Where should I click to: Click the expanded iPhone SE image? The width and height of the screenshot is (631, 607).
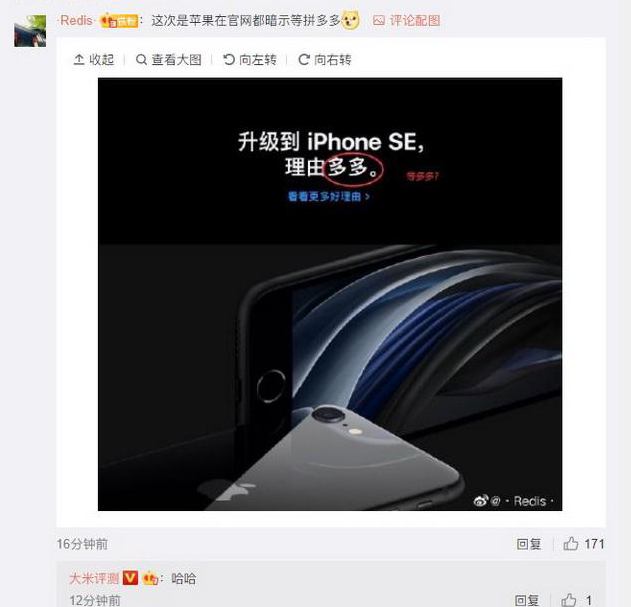tap(330, 294)
